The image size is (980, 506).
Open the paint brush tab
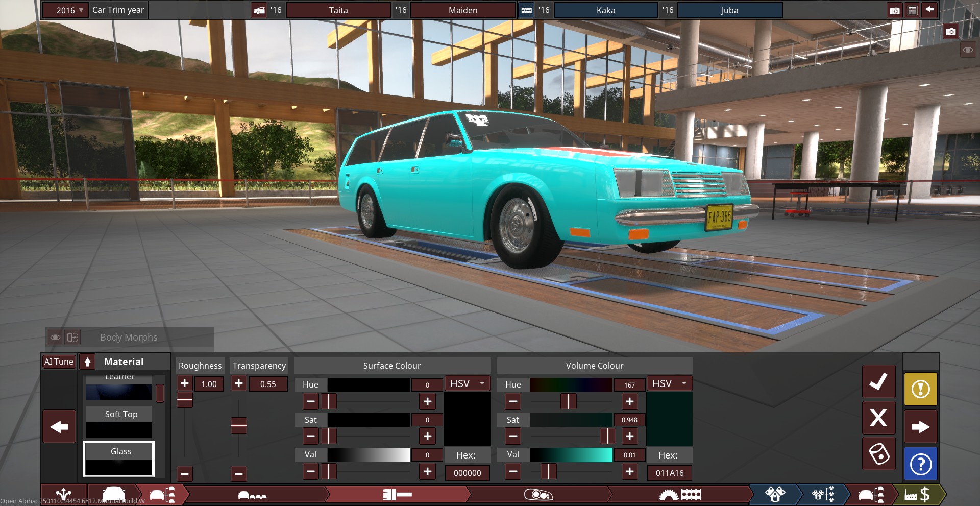pyautogui.click(x=397, y=494)
